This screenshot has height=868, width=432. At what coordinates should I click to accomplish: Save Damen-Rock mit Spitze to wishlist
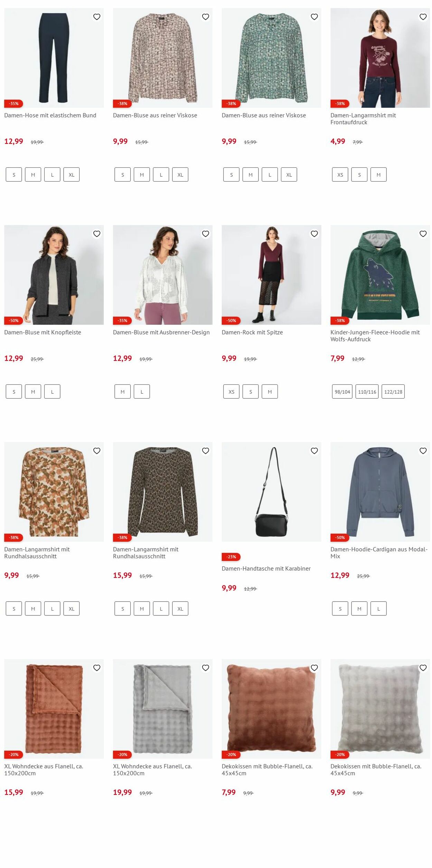pyautogui.click(x=314, y=234)
